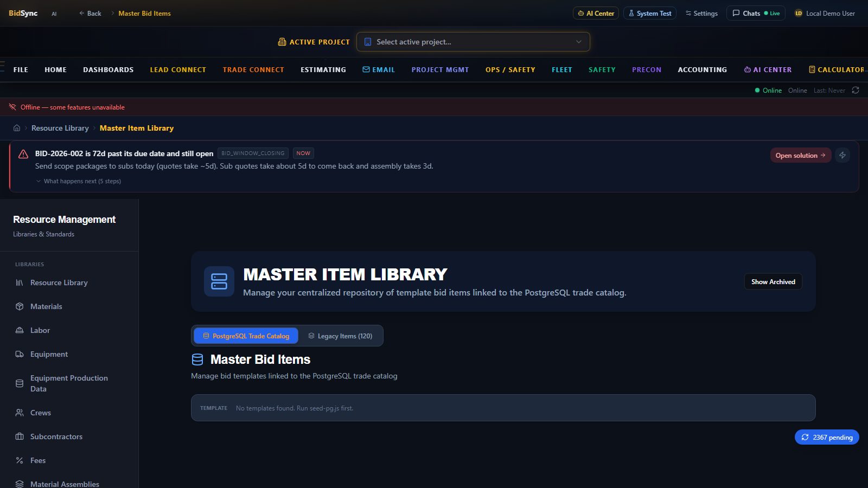Click the Master Item Library server icon
Image resolution: width=868 pixels, height=488 pixels.
219,281
